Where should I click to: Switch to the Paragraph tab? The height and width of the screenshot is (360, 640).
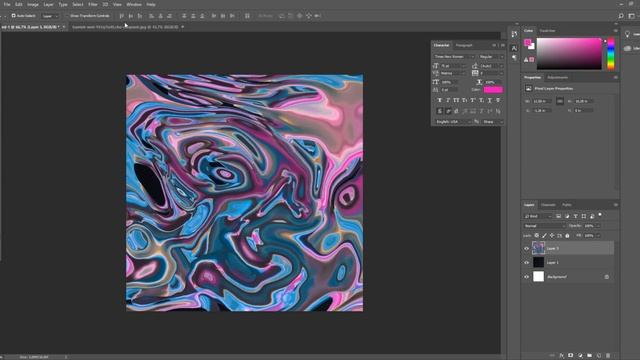464,45
